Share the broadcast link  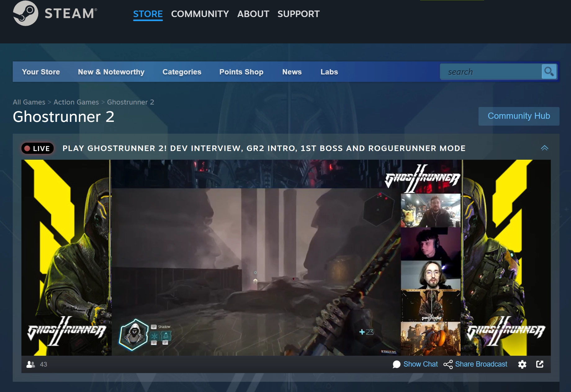[x=481, y=364]
